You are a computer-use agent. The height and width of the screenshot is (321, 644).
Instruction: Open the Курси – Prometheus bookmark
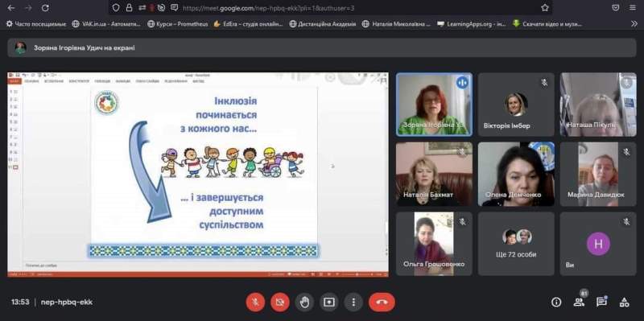[x=177, y=24]
